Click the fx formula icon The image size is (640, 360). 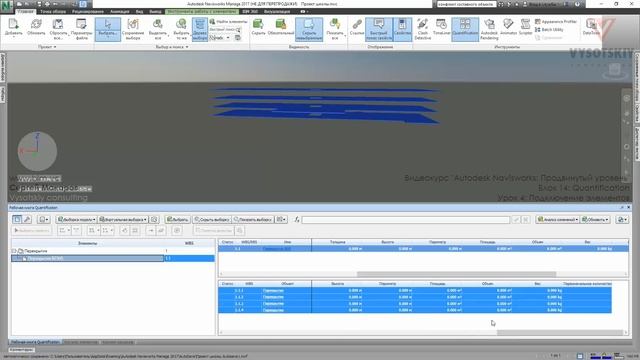(x=297, y=220)
